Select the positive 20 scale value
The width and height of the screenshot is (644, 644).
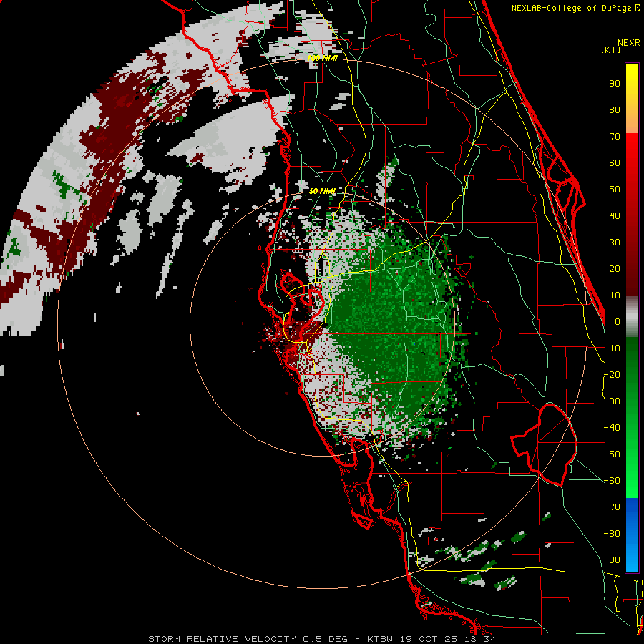coord(615,268)
